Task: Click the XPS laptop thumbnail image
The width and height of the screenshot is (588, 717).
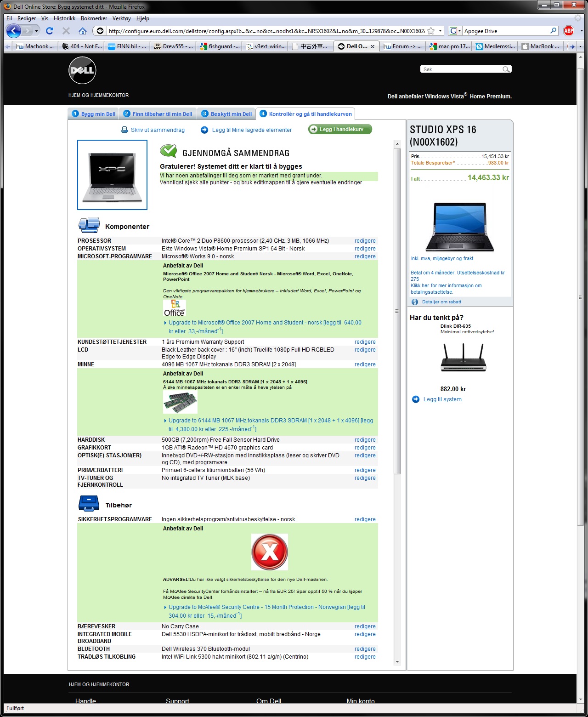Action: [113, 175]
